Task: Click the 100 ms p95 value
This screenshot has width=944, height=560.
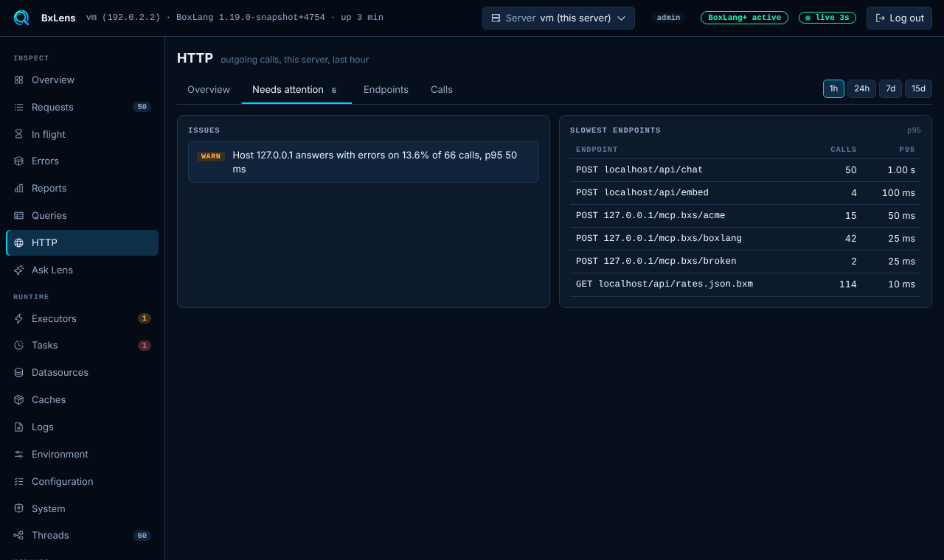Action: (x=898, y=192)
